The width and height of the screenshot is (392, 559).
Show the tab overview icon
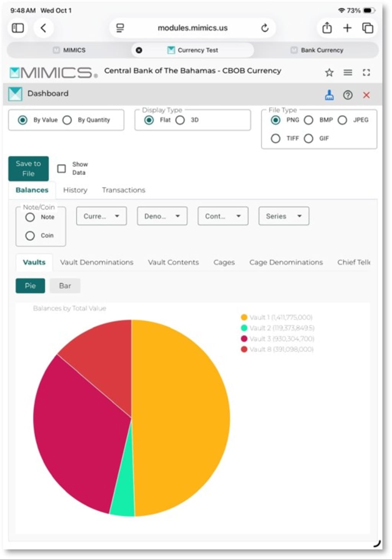tap(367, 28)
